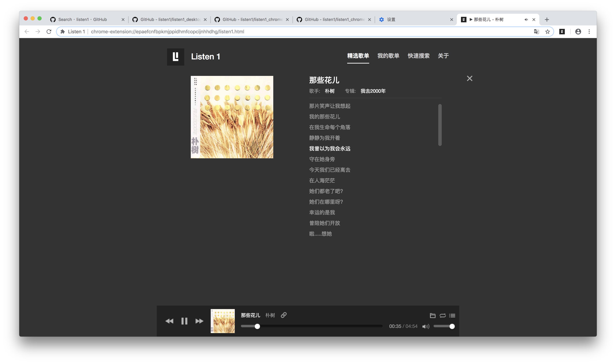Open Google Translate icon in address bar

click(536, 32)
